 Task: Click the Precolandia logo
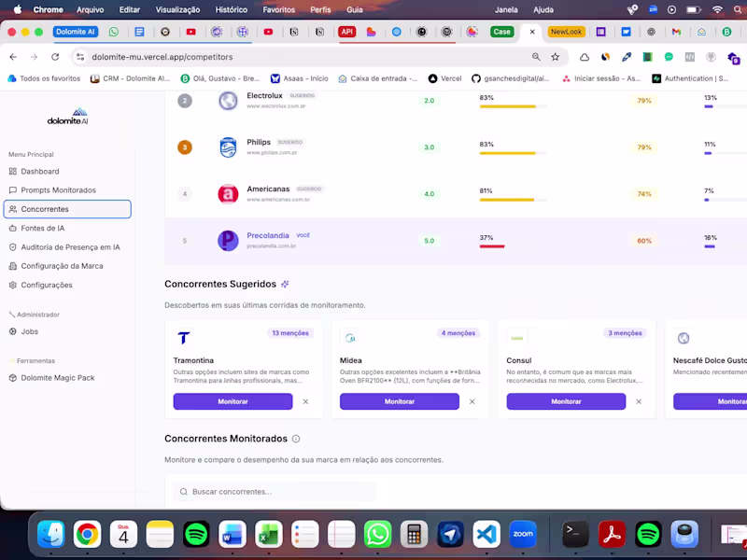click(228, 241)
